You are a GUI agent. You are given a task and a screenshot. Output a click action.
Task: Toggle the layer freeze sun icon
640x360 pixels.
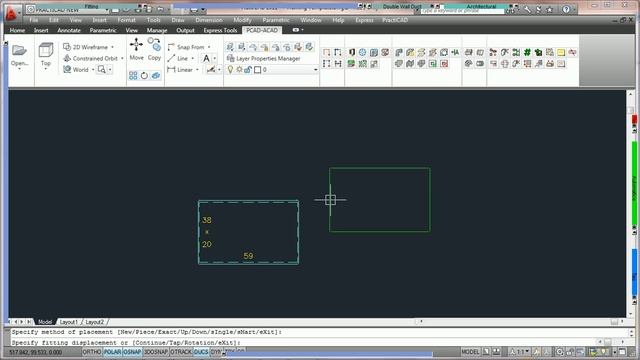(239, 70)
